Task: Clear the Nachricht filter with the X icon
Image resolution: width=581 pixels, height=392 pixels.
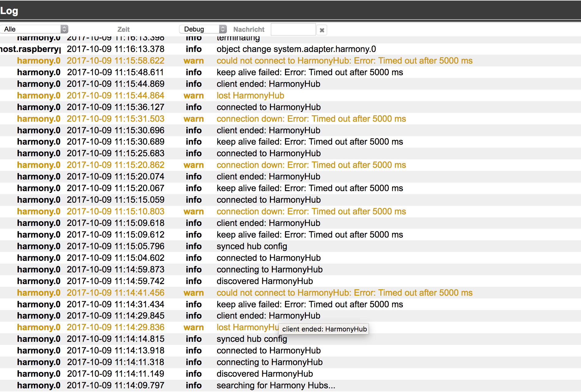Action: pos(322,30)
